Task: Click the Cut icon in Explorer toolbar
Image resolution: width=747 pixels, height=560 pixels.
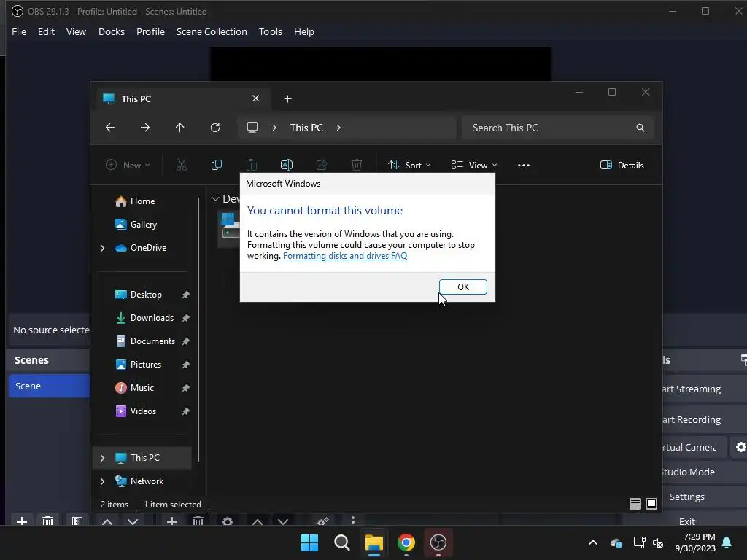Action: (182, 166)
